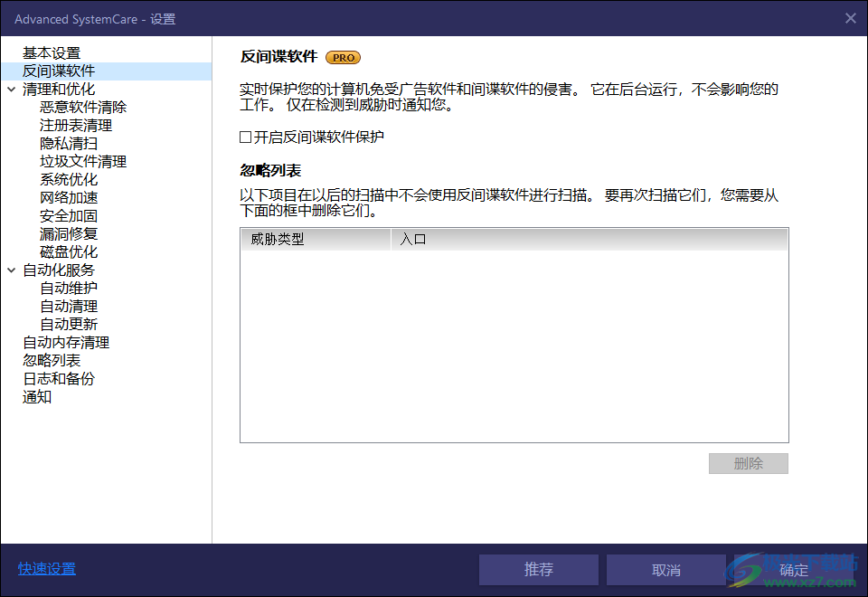Image resolution: width=868 pixels, height=597 pixels.
Task: Confirm with the 确定 button
Action: tap(794, 569)
